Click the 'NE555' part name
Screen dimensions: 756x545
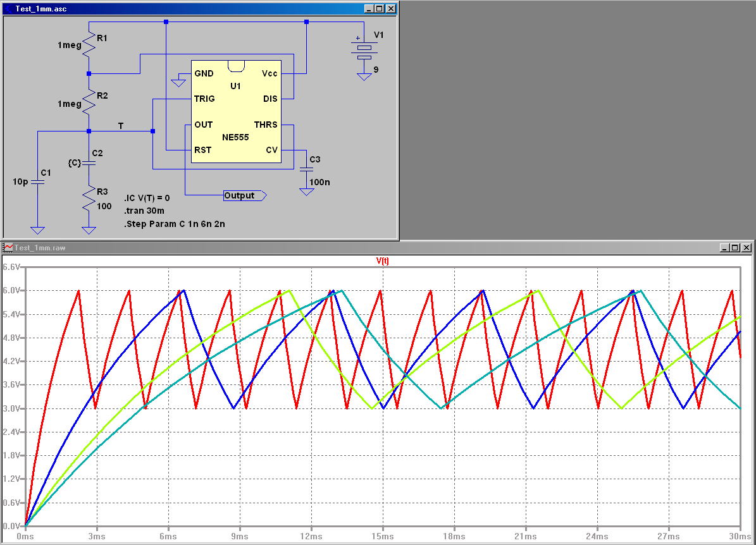[236, 137]
